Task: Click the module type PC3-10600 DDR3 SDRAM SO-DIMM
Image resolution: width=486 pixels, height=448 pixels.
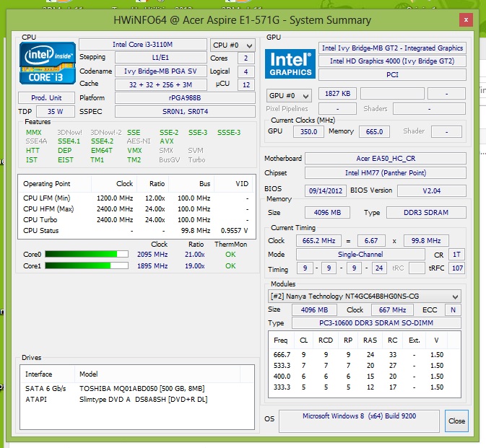Action: point(376,323)
